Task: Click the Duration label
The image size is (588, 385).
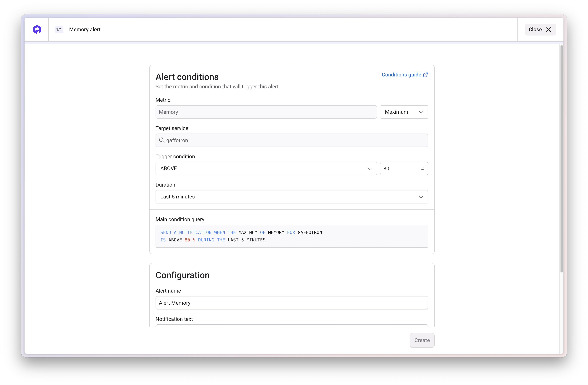Action: click(x=165, y=185)
